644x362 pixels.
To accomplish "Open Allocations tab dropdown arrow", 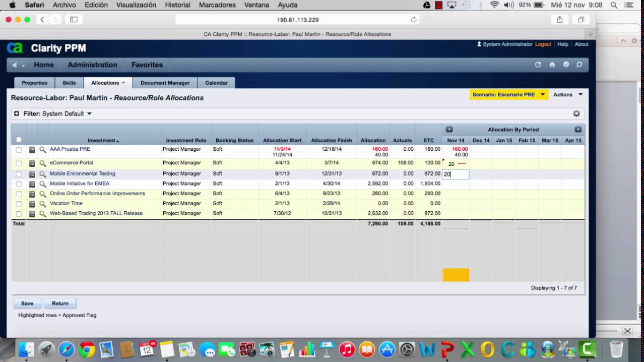I will (x=123, y=83).
